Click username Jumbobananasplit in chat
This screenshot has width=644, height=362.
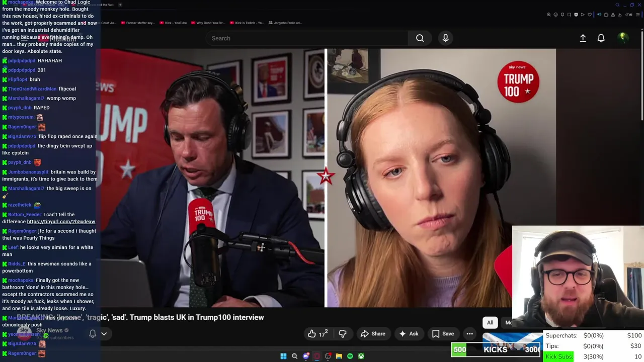coord(28,172)
